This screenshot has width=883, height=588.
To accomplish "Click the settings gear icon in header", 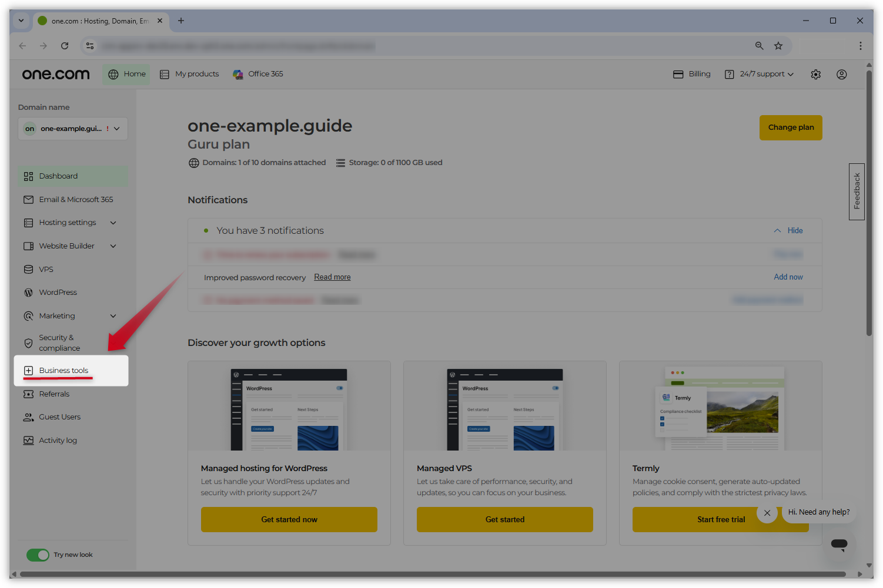I will [x=815, y=75].
